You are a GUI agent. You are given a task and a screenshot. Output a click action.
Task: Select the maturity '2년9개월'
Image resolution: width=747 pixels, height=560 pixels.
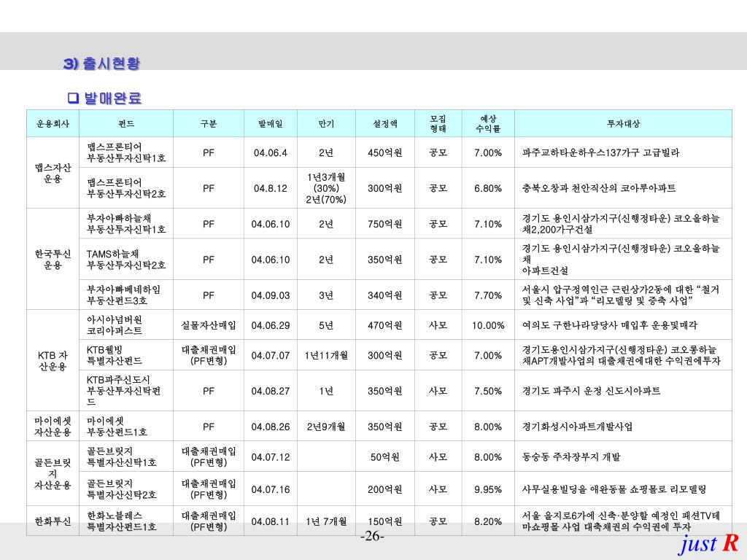point(326,427)
